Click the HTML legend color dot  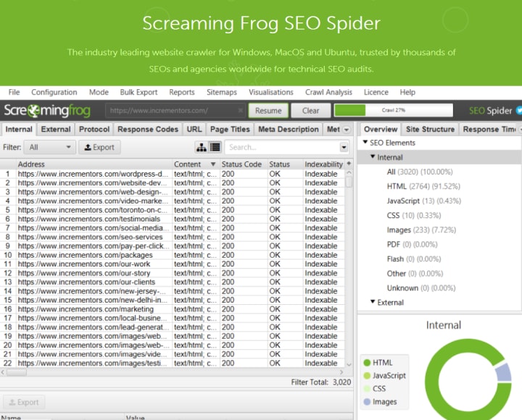coord(367,363)
